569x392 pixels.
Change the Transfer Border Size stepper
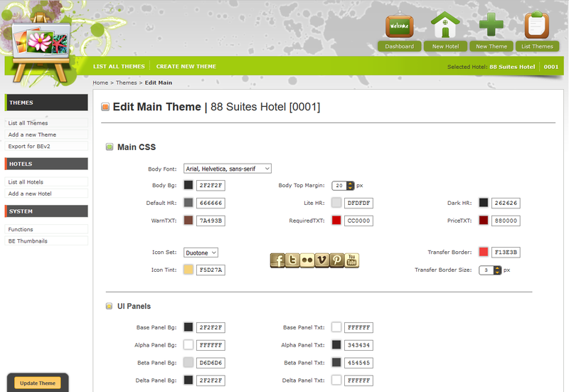point(497,270)
